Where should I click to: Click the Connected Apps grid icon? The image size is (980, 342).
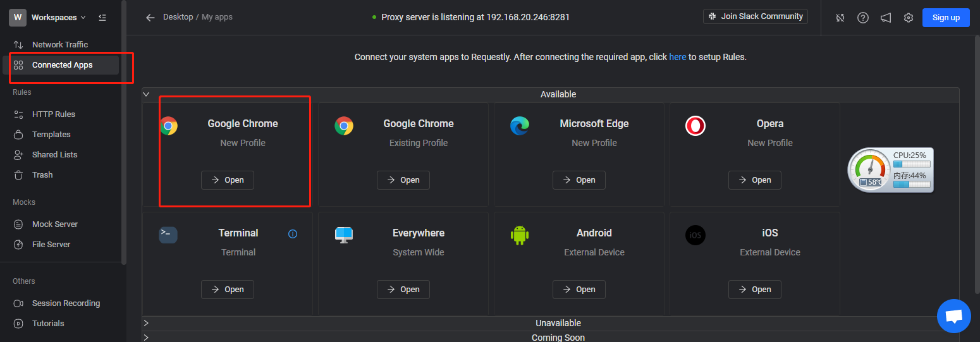point(18,64)
